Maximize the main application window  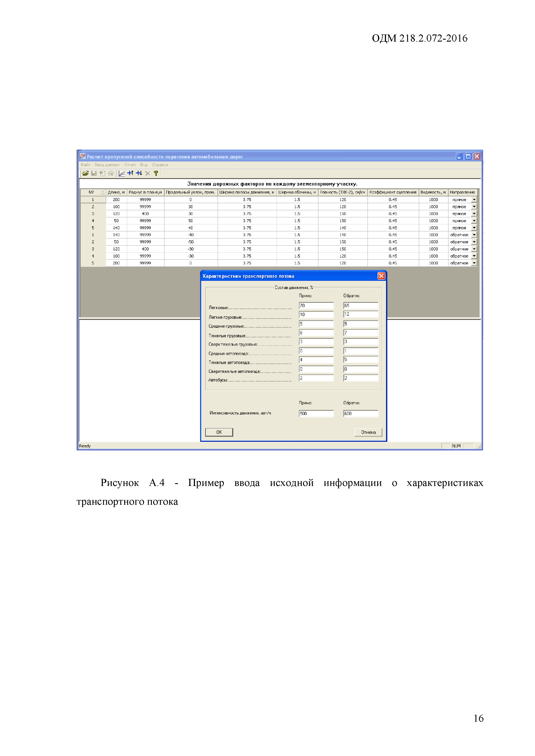[468, 156]
